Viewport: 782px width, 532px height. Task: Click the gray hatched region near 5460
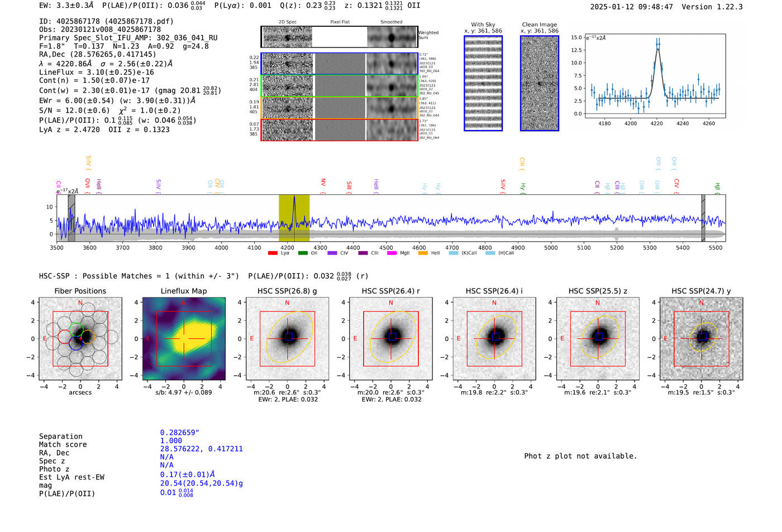pyautogui.click(x=703, y=218)
